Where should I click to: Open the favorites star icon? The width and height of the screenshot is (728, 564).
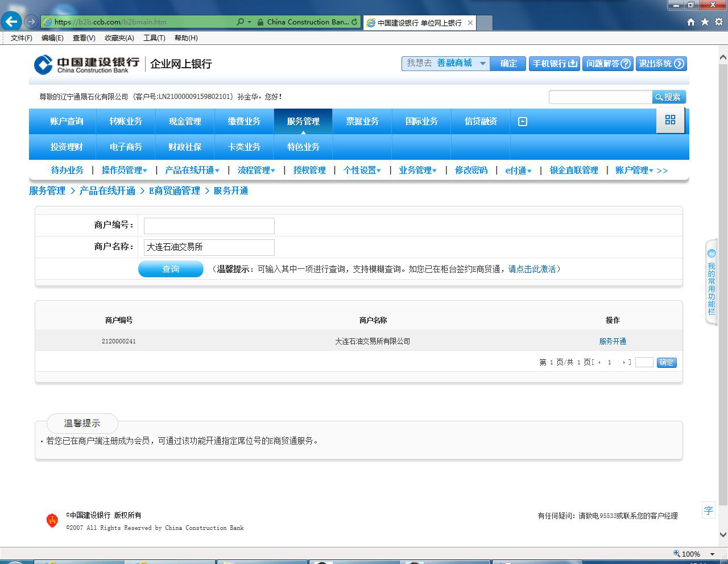click(x=705, y=22)
